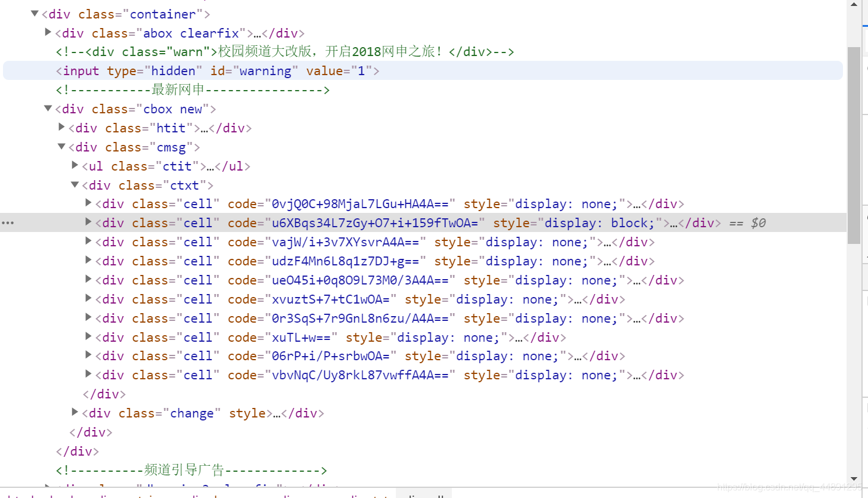This screenshot has width=868, height=498.
Task: Collapse the div class="container" node
Action: 36,13
